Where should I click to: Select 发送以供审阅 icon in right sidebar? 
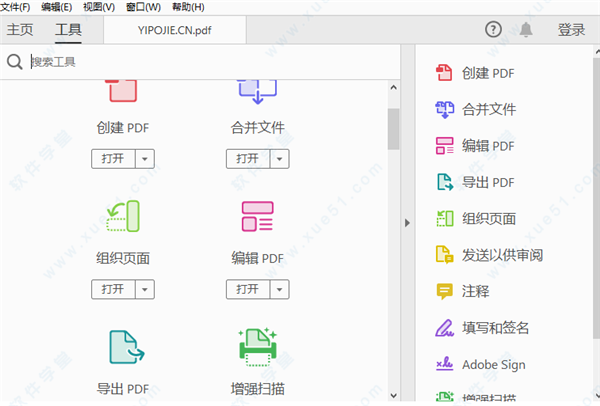[445, 255]
